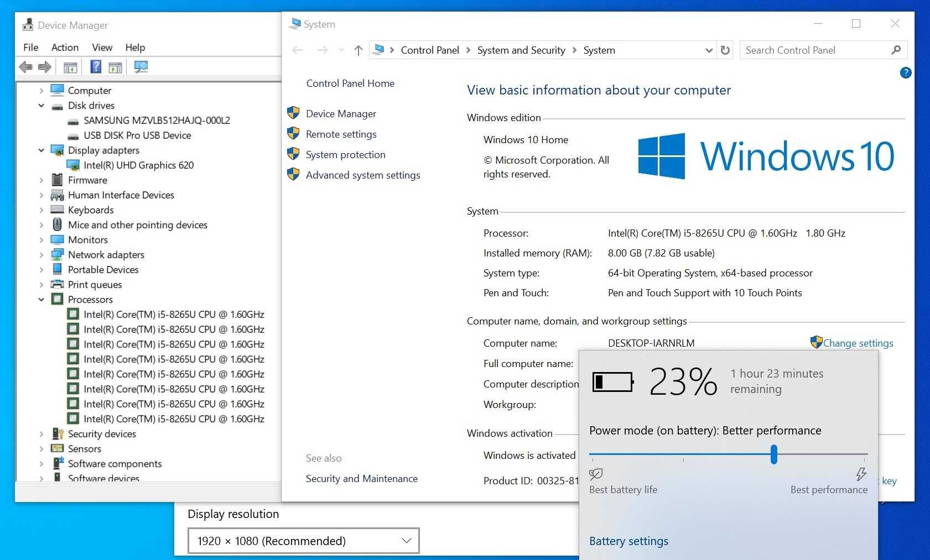Click the lightning Best performance icon
The width and height of the screenshot is (930, 560).
(861, 474)
